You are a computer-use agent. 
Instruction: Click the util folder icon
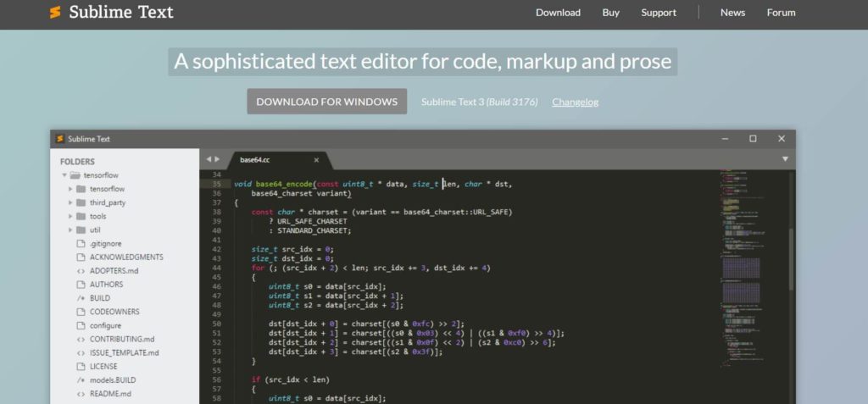pos(81,230)
